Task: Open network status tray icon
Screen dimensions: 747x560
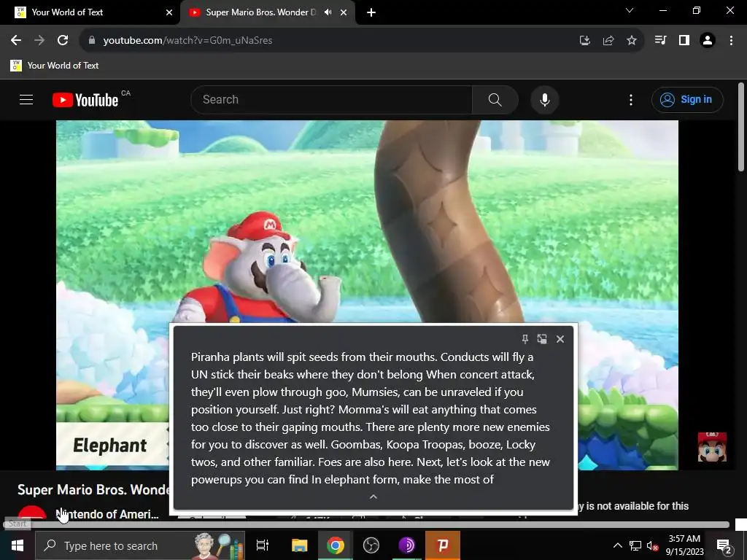Action: pos(635,545)
